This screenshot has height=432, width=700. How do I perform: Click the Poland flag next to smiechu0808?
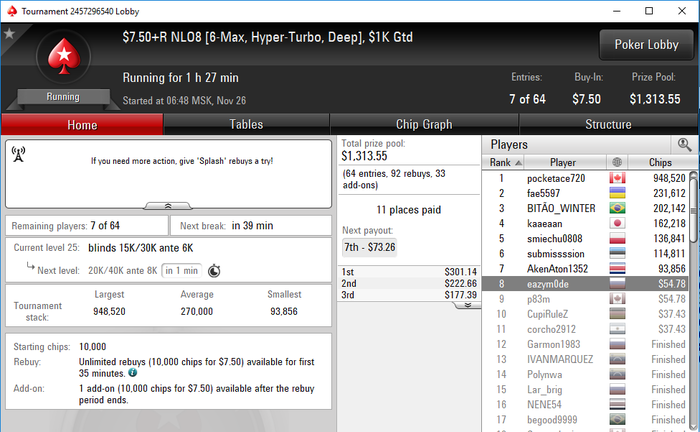point(617,239)
